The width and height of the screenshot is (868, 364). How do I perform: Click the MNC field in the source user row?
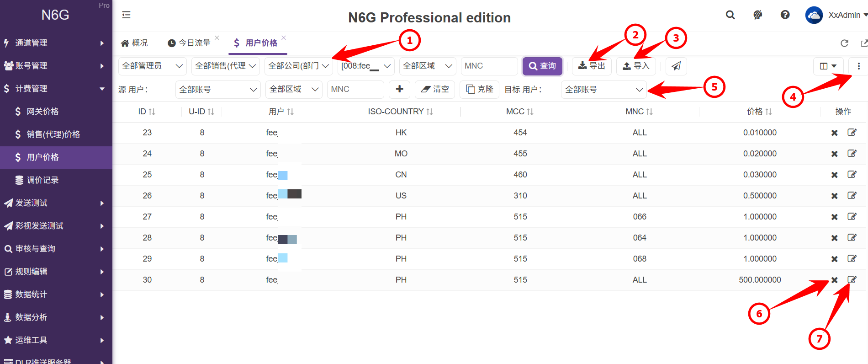coord(355,89)
